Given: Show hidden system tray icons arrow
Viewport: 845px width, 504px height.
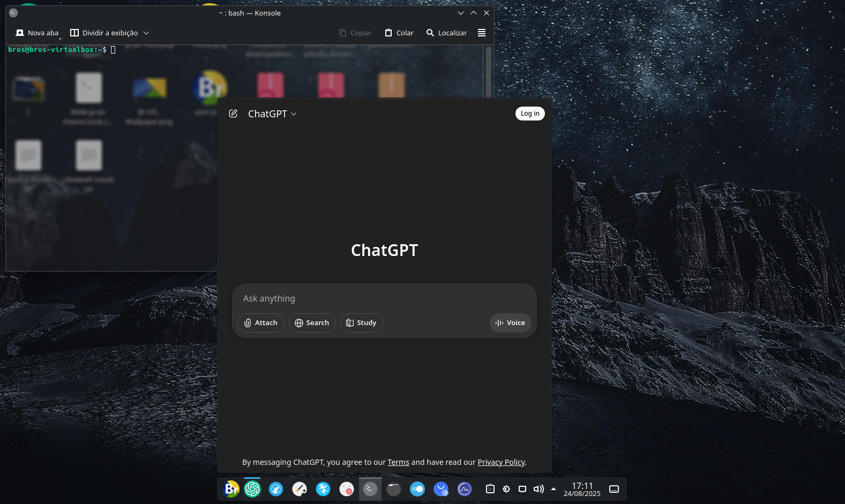Looking at the screenshot, I should pyautogui.click(x=554, y=489).
